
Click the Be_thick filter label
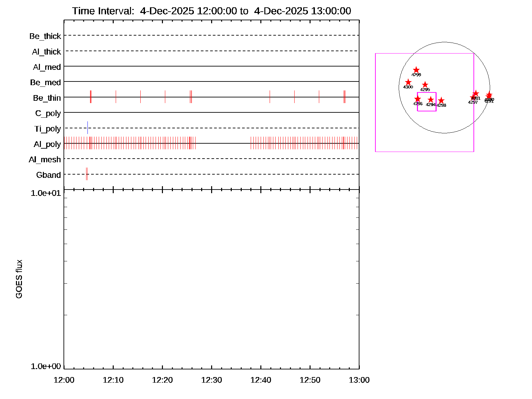point(45,36)
